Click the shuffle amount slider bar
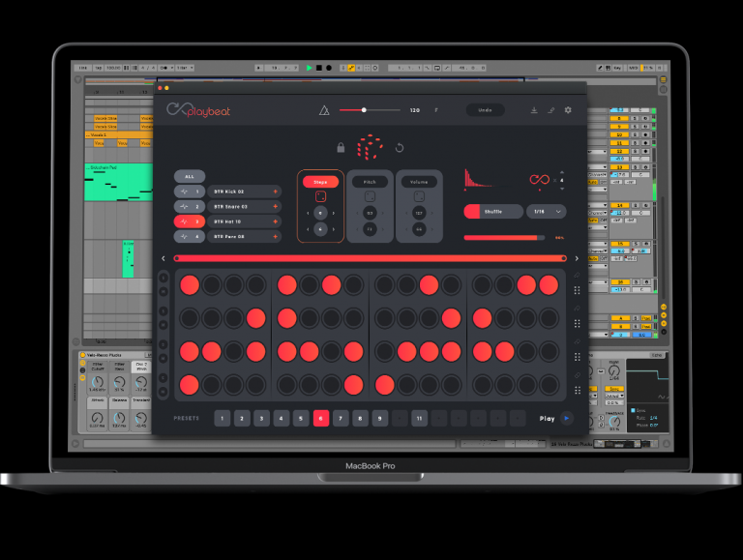Screen dimensions: 743x560 (504, 238)
